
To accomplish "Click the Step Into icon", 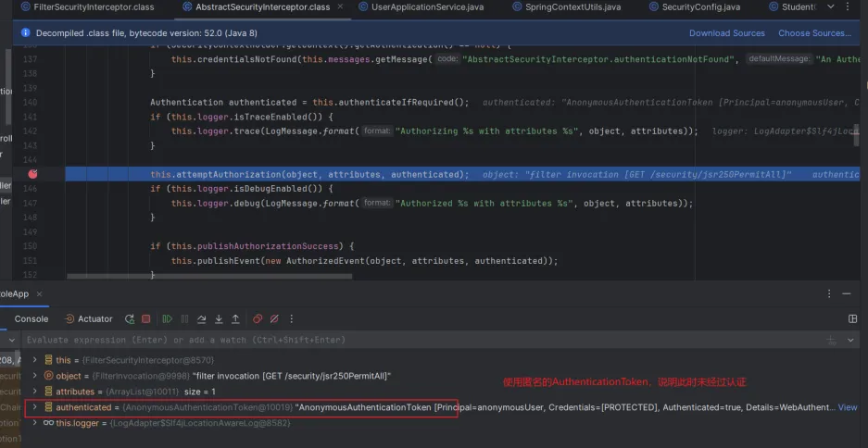I will (x=219, y=319).
